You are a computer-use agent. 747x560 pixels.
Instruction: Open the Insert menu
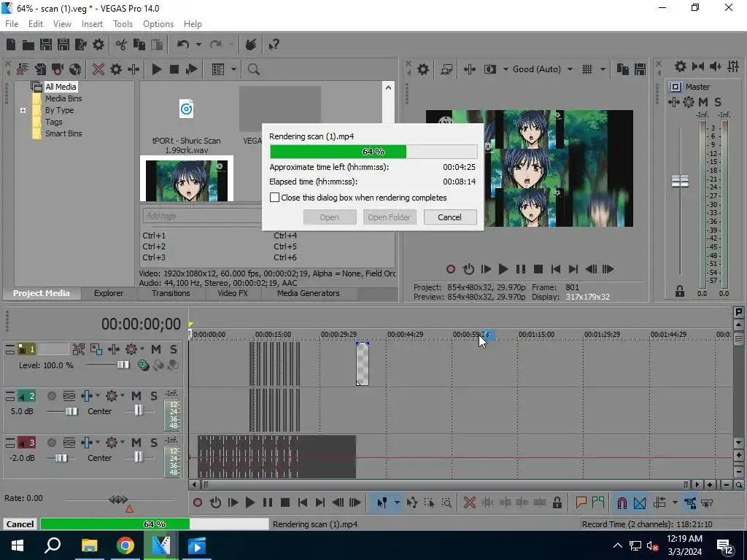tap(92, 24)
